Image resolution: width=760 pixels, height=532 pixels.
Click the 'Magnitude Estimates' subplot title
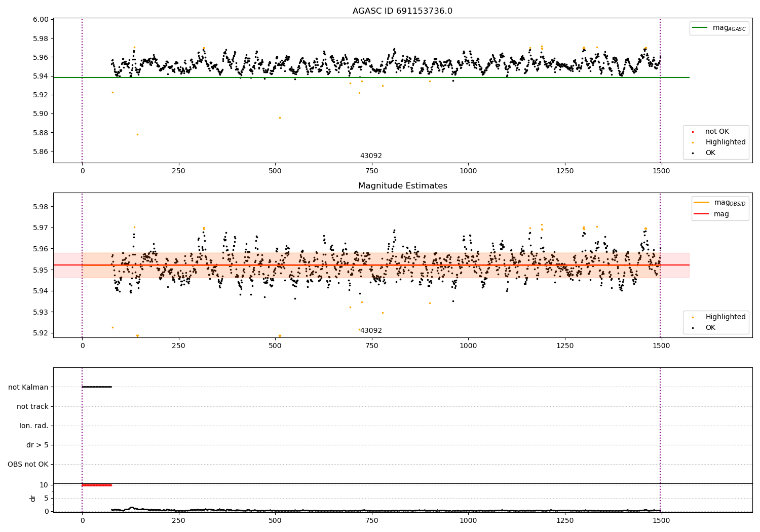tap(402, 186)
